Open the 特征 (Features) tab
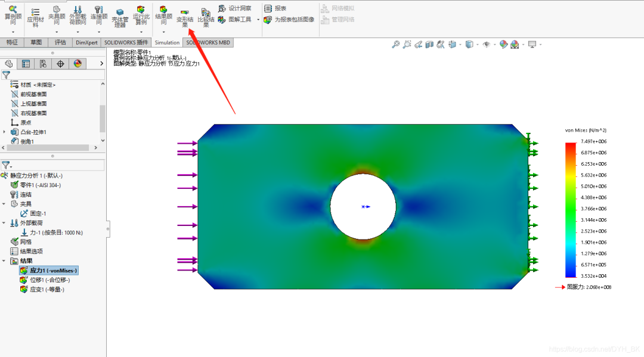 (x=12, y=42)
